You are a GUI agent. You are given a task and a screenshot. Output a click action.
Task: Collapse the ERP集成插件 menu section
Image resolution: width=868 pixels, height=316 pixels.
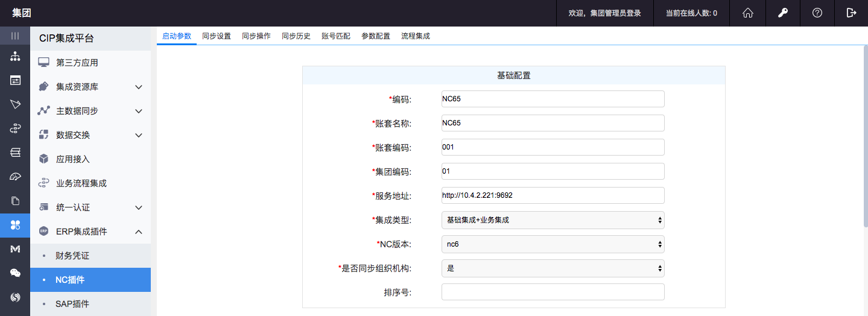[x=90, y=232]
